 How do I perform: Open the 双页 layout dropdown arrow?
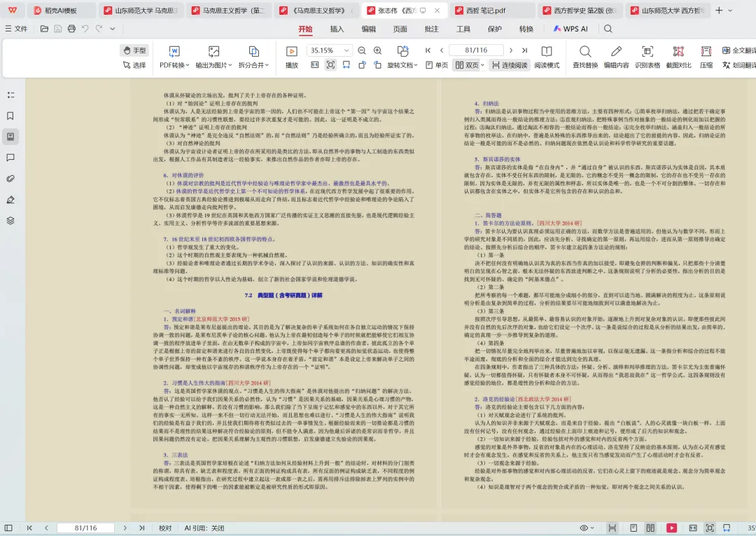click(482, 65)
